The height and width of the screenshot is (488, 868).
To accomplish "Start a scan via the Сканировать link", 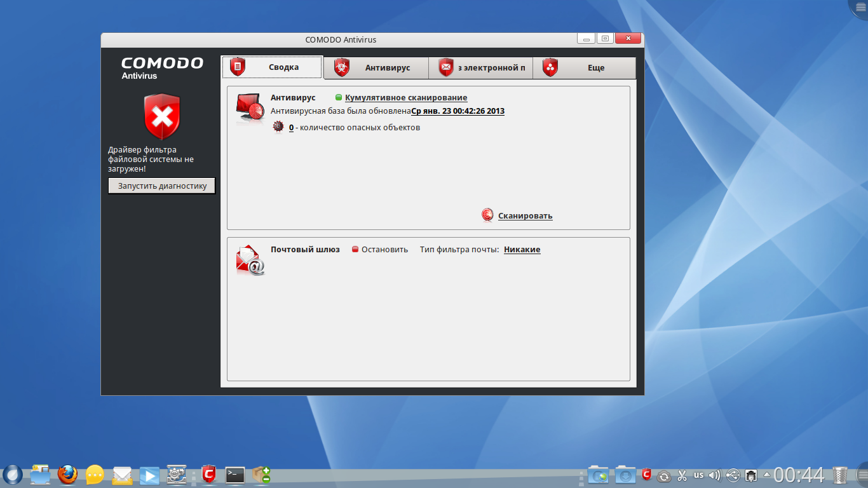I will (525, 215).
